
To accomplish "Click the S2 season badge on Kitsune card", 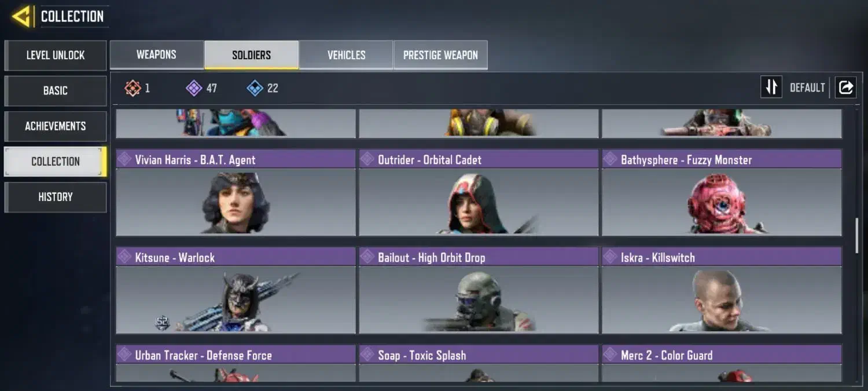I will [163, 323].
